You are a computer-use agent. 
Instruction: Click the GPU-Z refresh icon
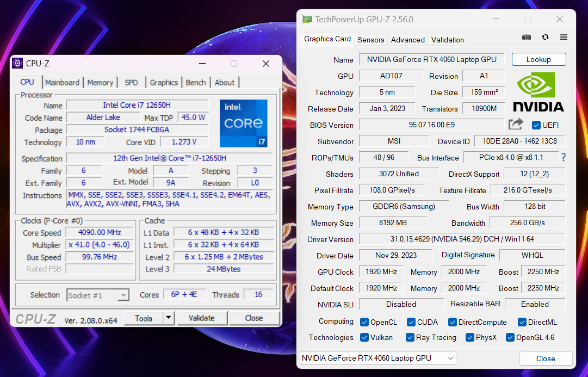(545, 37)
